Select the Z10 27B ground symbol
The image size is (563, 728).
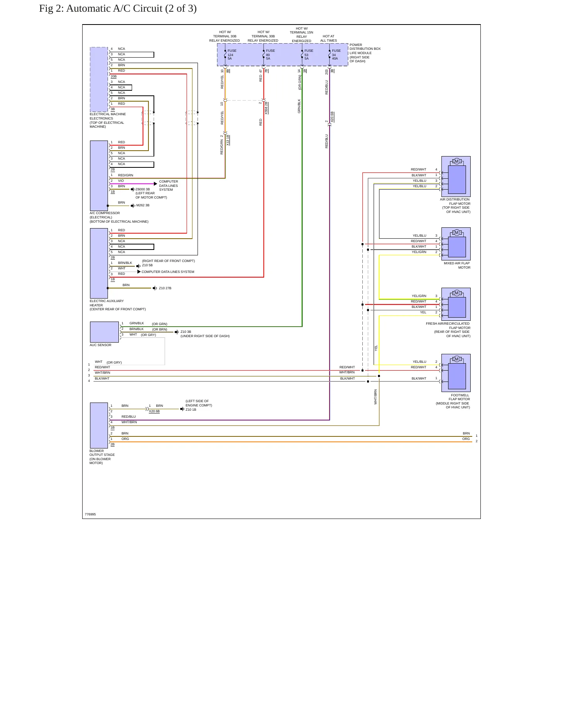tap(155, 288)
